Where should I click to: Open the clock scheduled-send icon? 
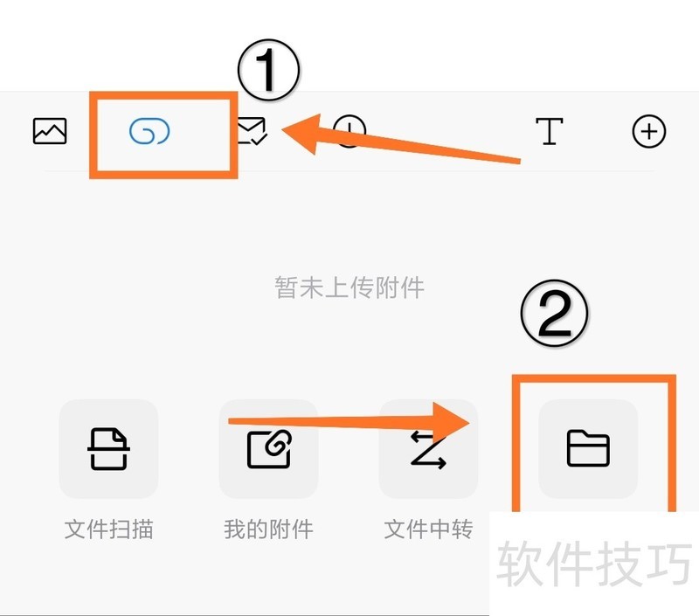pyautogui.click(x=350, y=131)
